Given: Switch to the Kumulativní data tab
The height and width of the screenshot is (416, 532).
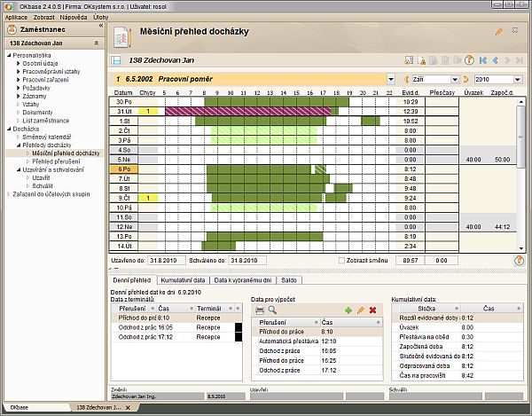Looking at the screenshot, I should click(183, 280).
